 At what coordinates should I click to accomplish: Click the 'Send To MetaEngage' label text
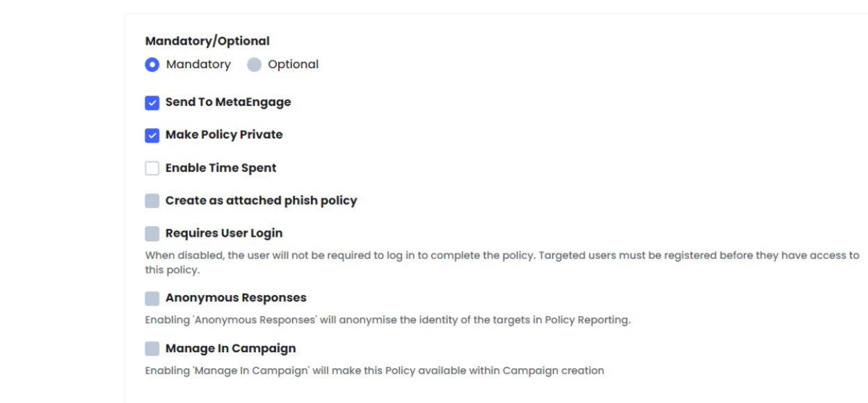(228, 102)
